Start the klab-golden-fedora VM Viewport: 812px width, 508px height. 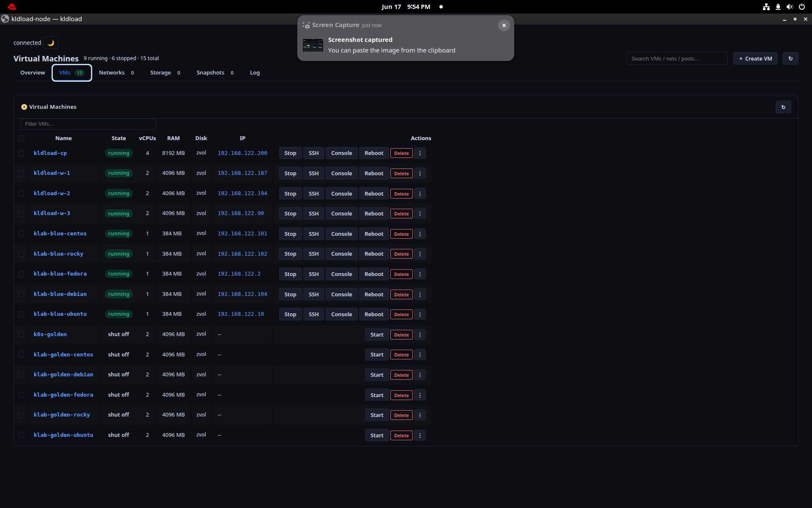pos(377,395)
